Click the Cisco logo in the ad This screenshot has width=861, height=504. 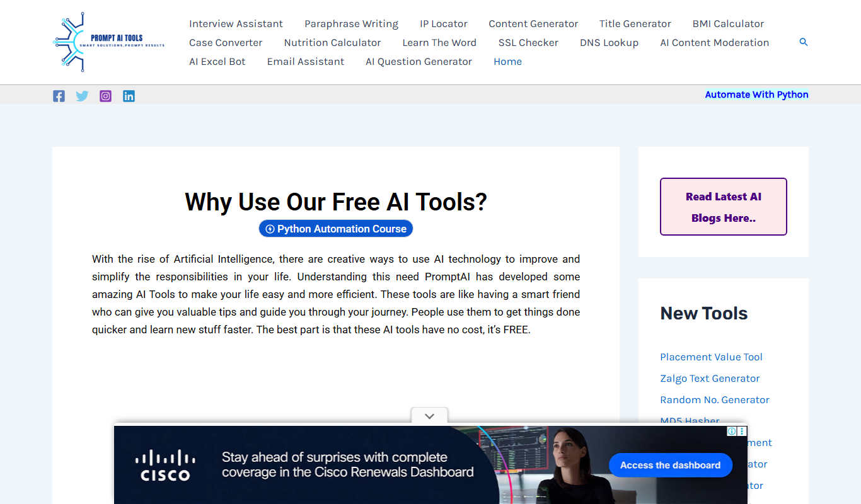(166, 465)
